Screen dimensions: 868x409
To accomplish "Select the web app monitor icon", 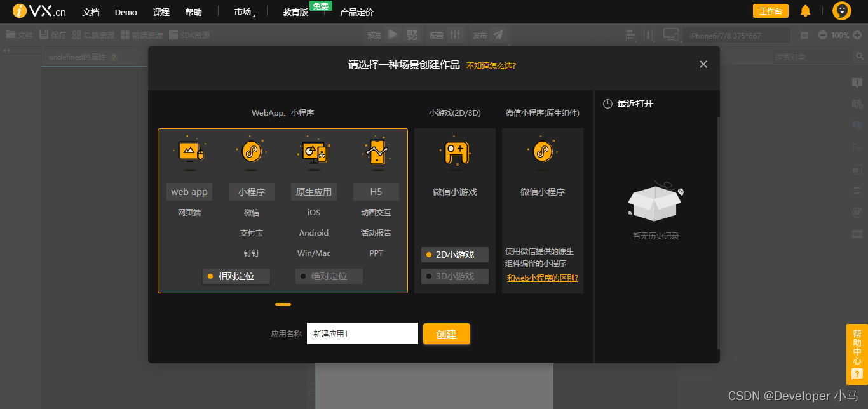I will pos(189,152).
